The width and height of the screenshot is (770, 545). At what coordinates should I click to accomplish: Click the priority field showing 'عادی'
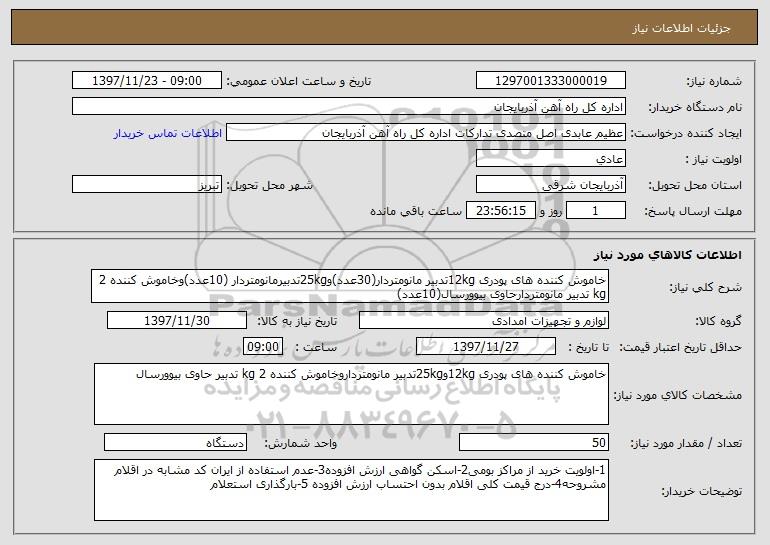[x=550, y=159]
